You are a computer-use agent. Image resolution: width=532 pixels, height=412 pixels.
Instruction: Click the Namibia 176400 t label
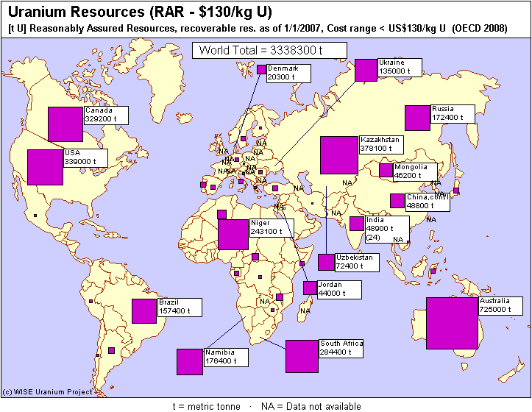(226, 358)
